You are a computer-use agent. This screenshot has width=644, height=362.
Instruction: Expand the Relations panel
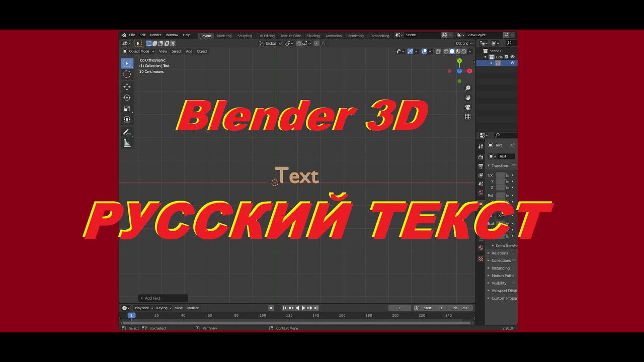[x=499, y=253]
